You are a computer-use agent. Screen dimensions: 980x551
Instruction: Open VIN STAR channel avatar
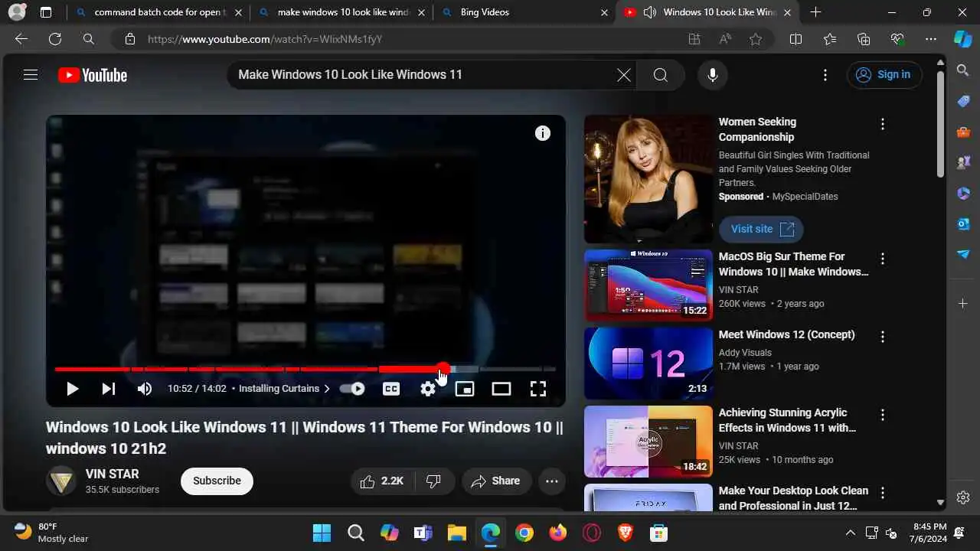pos(61,481)
